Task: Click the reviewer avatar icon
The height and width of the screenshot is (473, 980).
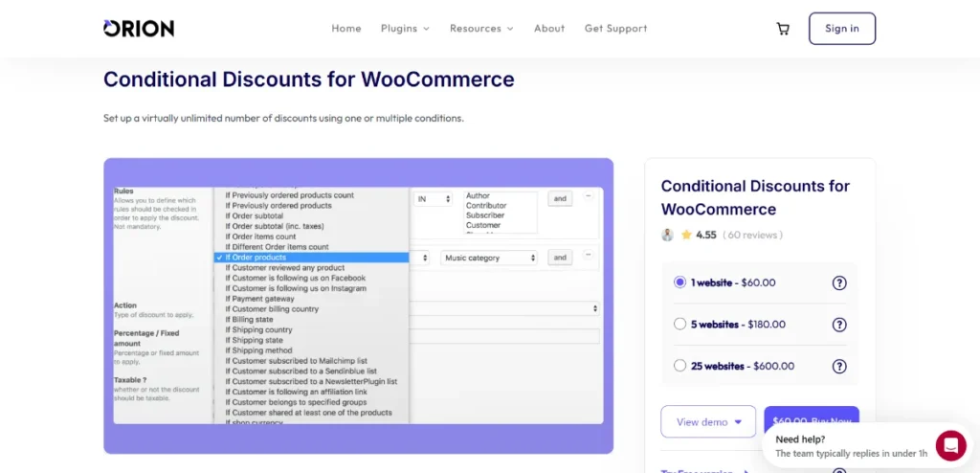Action: tap(668, 235)
